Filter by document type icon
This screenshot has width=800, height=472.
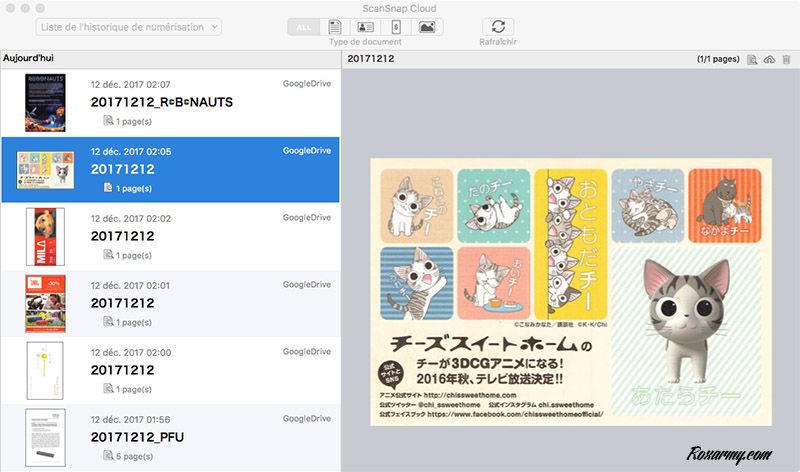pos(335,27)
